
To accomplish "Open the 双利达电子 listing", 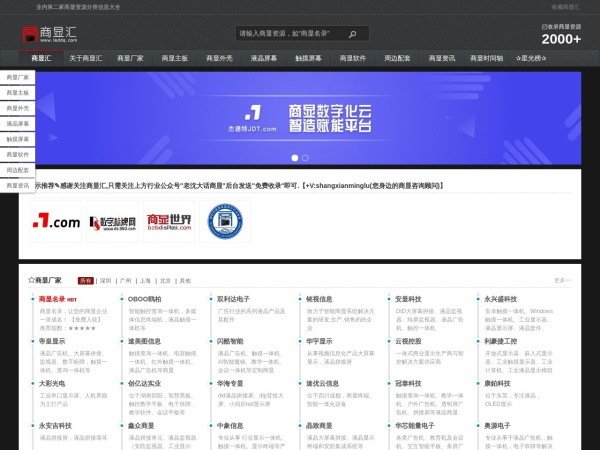I will click(233, 299).
